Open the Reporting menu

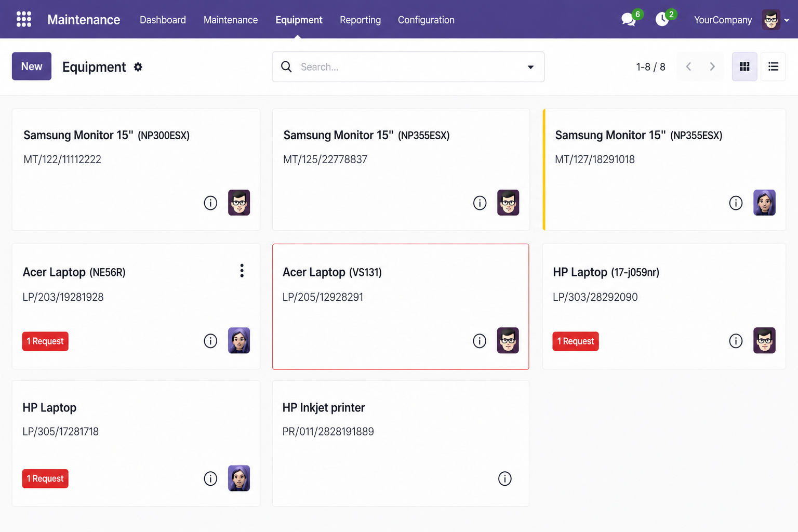(x=360, y=20)
